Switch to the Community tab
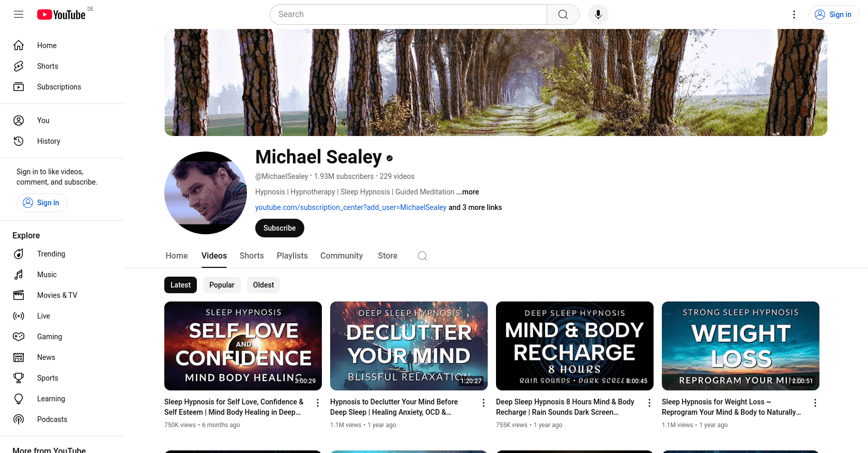Viewport: 868px width, 453px height. [342, 256]
